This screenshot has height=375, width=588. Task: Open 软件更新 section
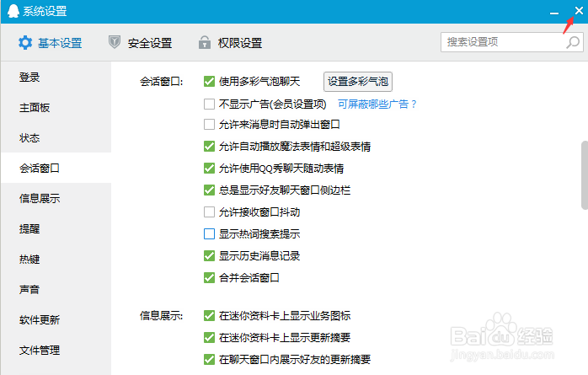click(x=56, y=320)
